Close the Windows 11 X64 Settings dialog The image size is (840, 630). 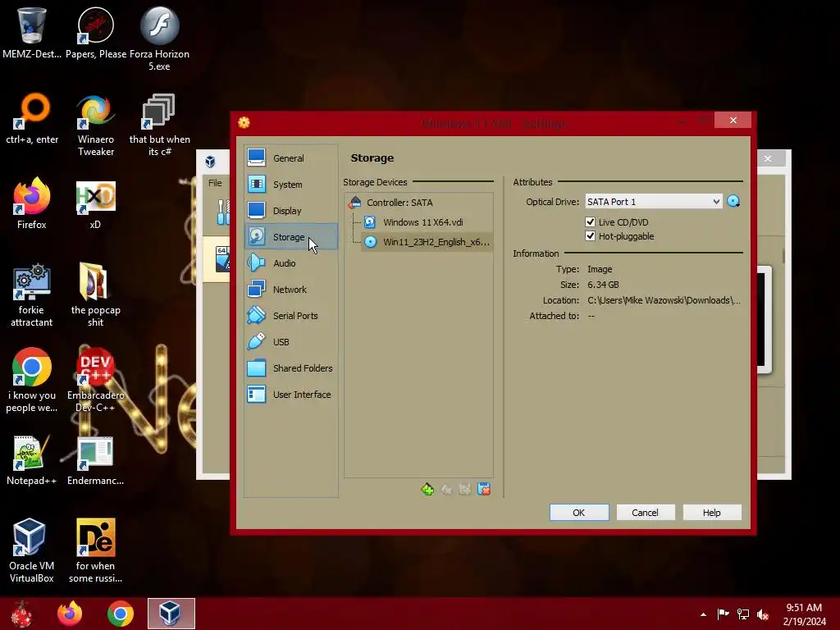(x=733, y=120)
